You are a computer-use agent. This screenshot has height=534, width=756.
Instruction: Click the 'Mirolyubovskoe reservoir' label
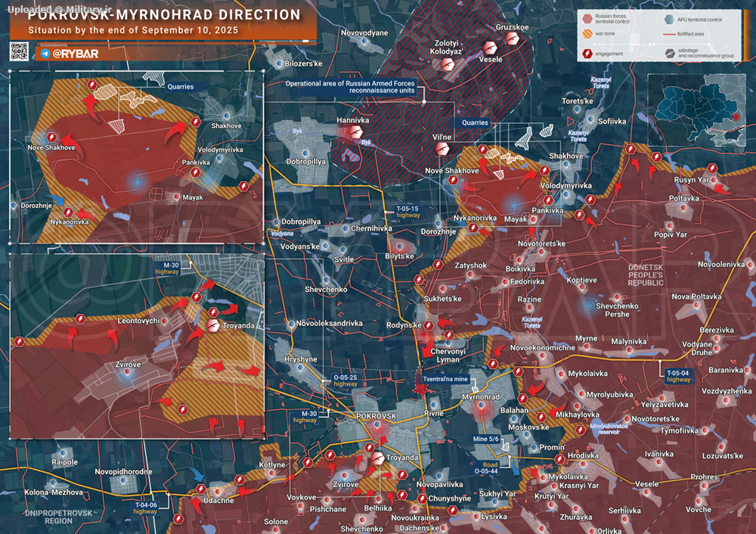pyautogui.click(x=609, y=430)
